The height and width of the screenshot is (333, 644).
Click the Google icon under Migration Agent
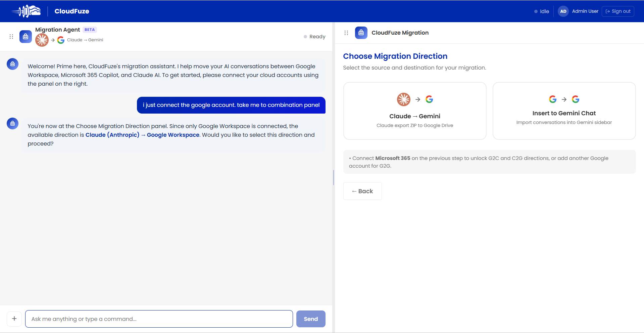tap(61, 40)
